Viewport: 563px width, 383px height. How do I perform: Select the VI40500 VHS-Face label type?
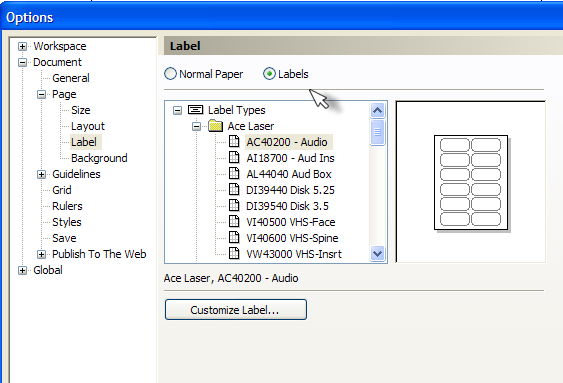[291, 222]
